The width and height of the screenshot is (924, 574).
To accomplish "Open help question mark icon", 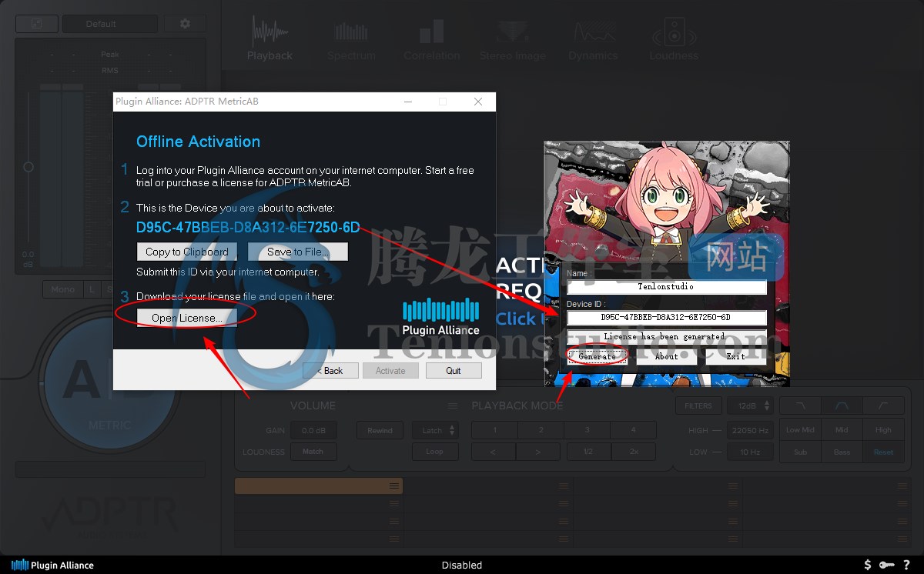I will (907, 565).
